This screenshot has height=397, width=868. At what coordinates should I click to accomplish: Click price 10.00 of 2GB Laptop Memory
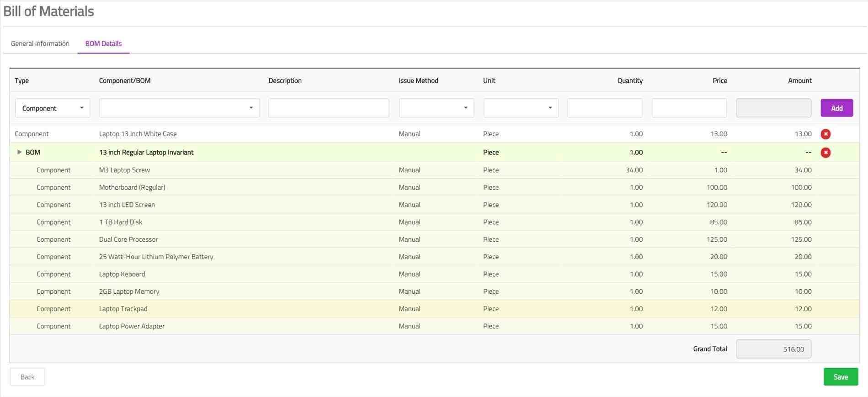pos(719,291)
